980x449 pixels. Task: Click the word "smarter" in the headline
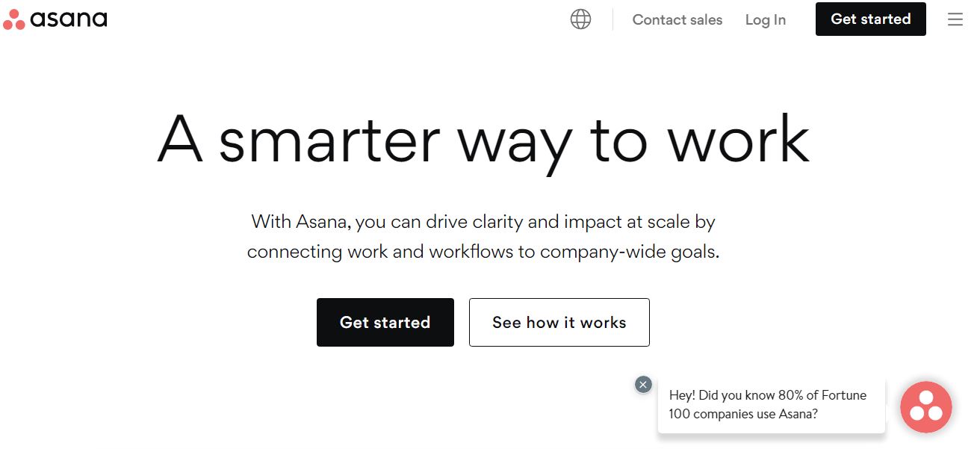pyautogui.click(x=329, y=140)
